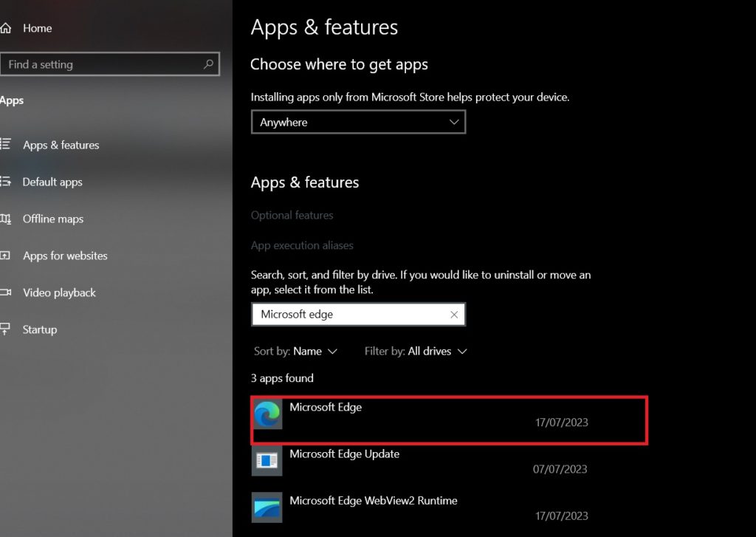Click the search magnifier in Find a setting
The image size is (756, 537).
(209, 64)
